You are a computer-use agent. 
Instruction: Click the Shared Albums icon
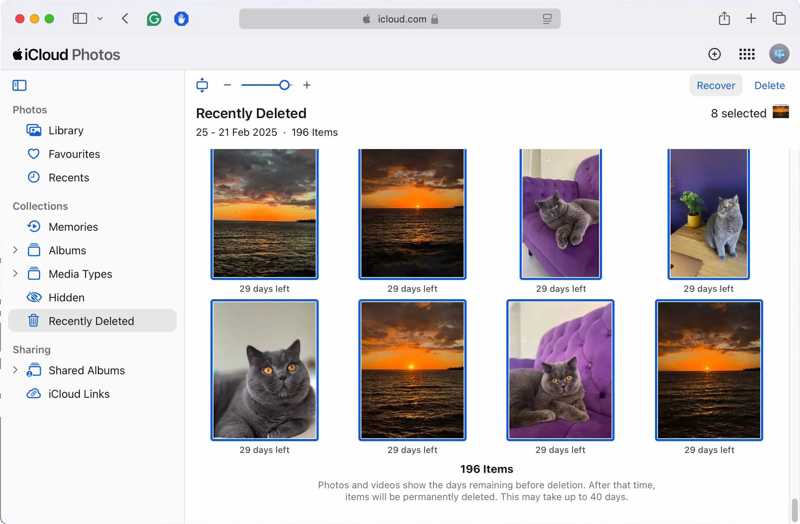(34, 370)
